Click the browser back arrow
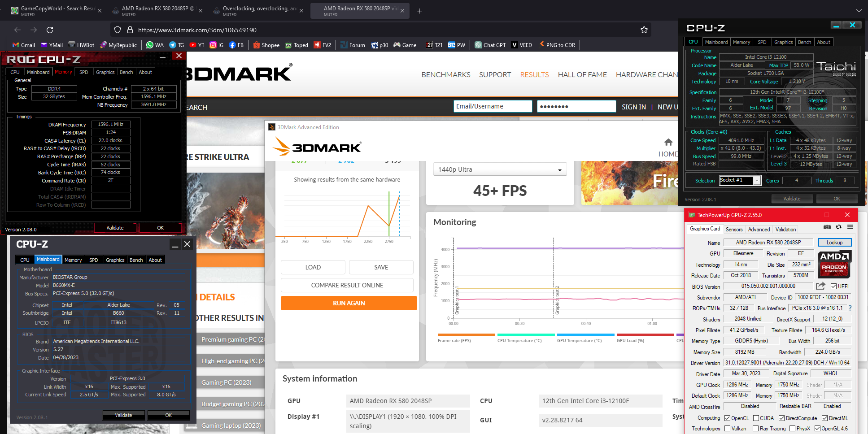Viewport: 868px width, 434px height. 17,30
